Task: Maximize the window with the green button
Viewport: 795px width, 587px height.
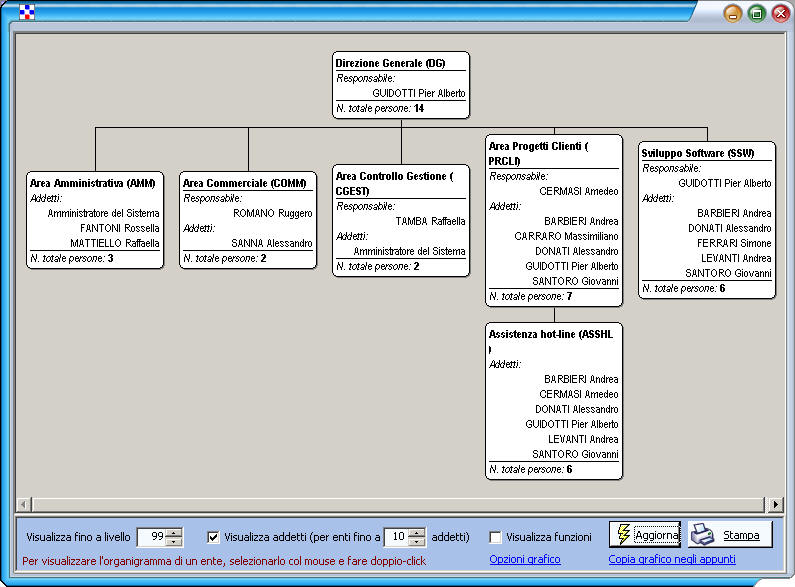Action: [757, 13]
